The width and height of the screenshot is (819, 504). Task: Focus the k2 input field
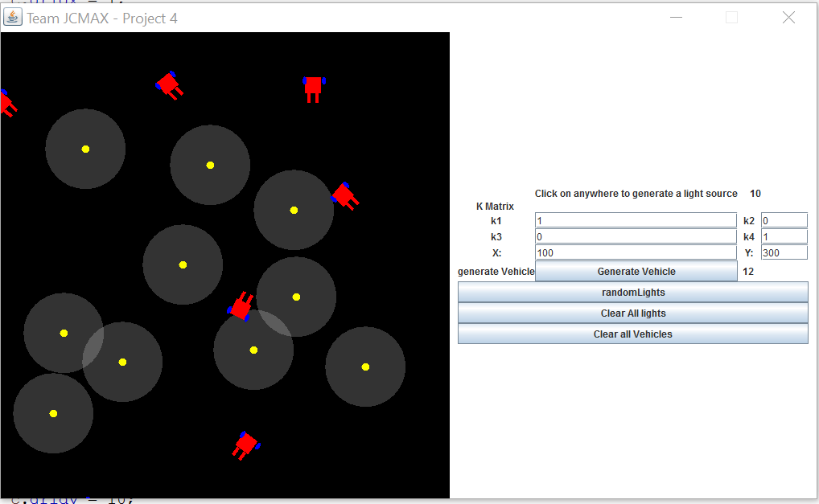pyautogui.click(x=784, y=220)
